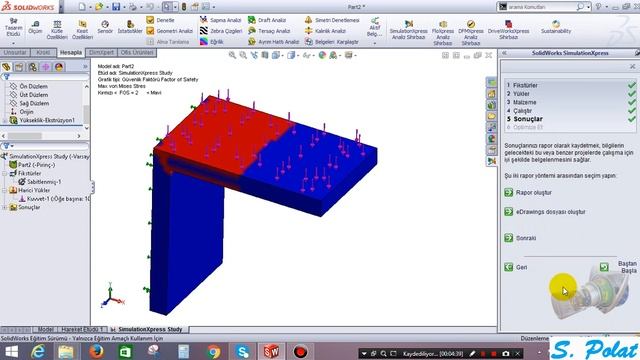Open Kesit Özellikleri section properties
This screenshot has width=640, height=360.
[x=82, y=30]
